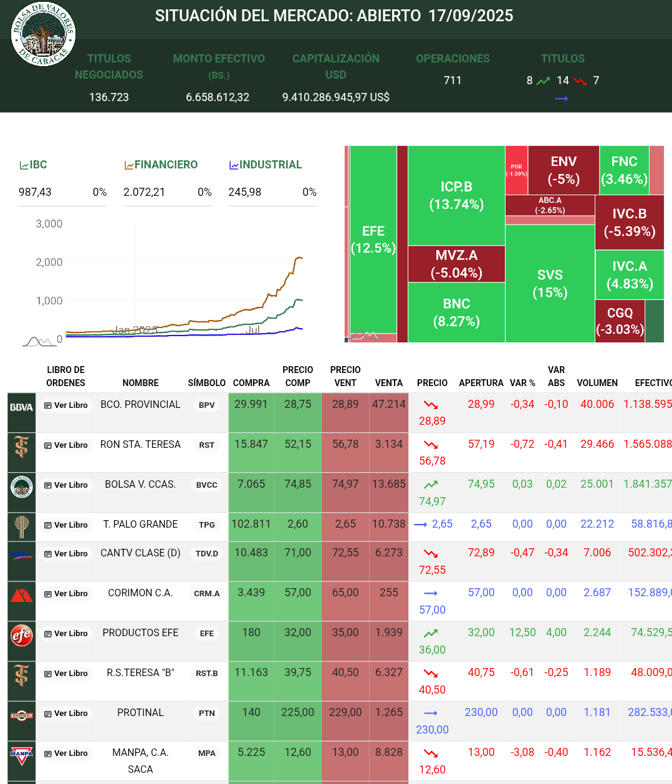This screenshot has width=672, height=784.
Task: Select the SVS (15%) treemap tile
Action: coord(549,284)
